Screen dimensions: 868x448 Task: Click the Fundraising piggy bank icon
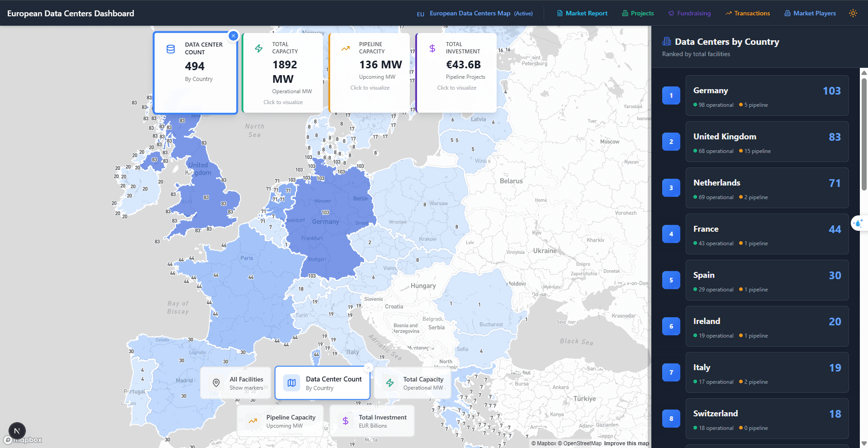(671, 13)
